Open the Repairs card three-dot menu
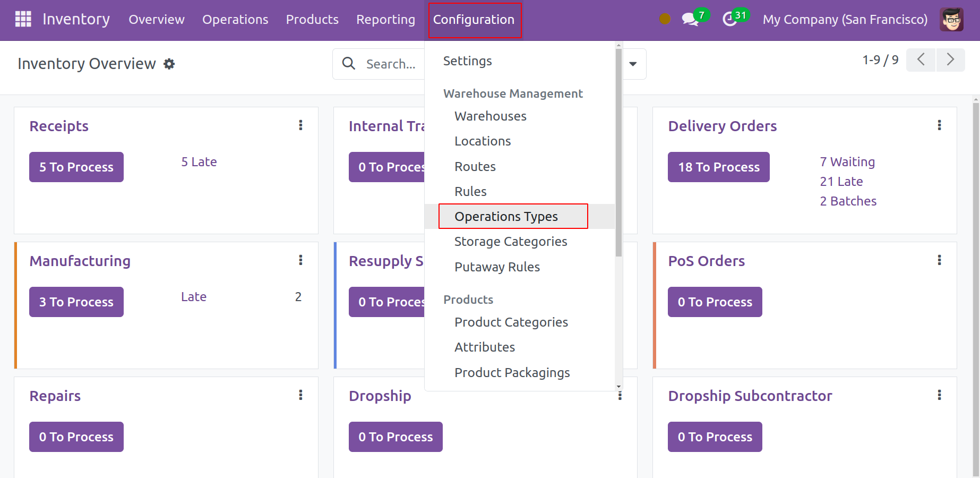 pyautogui.click(x=300, y=395)
